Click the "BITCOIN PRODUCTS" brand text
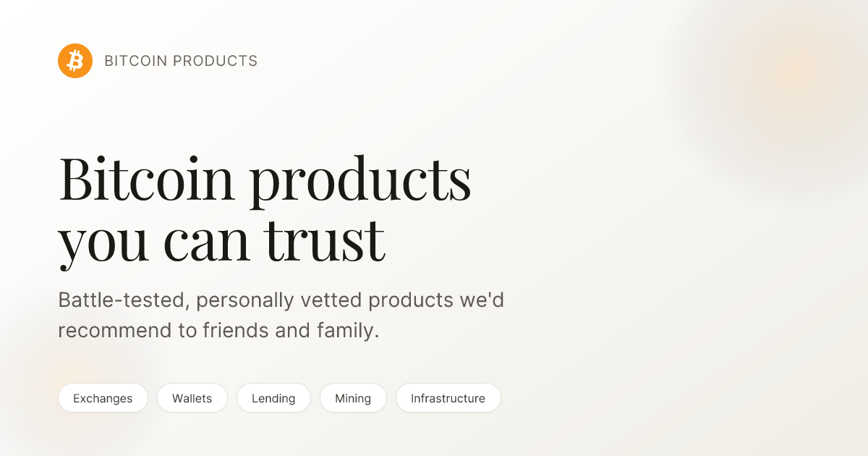This screenshot has width=868, height=456. coord(181,62)
